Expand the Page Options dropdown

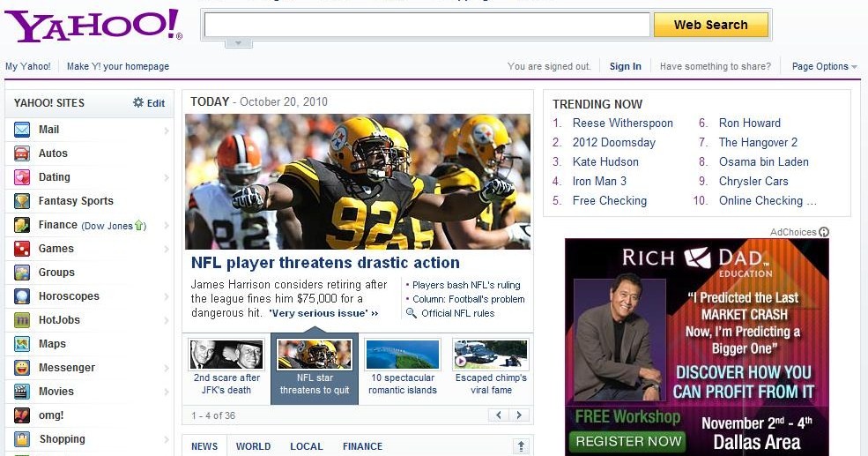click(854, 67)
